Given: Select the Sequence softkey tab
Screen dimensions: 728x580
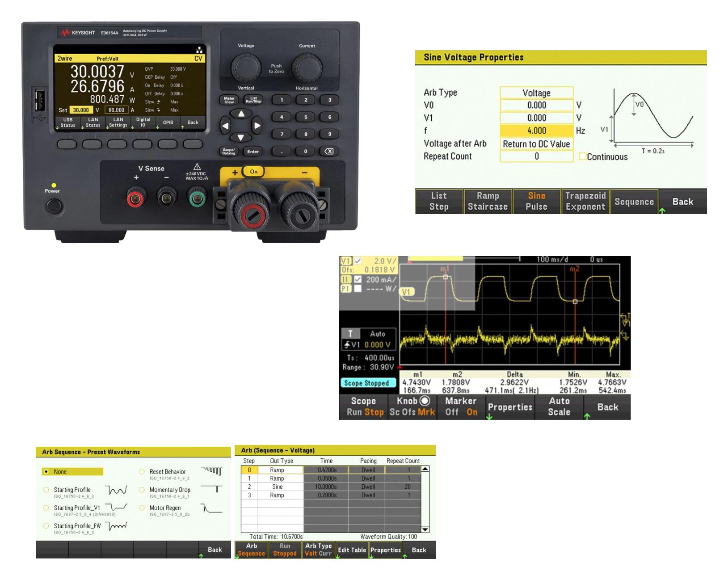Looking at the screenshot, I should click(x=634, y=201).
